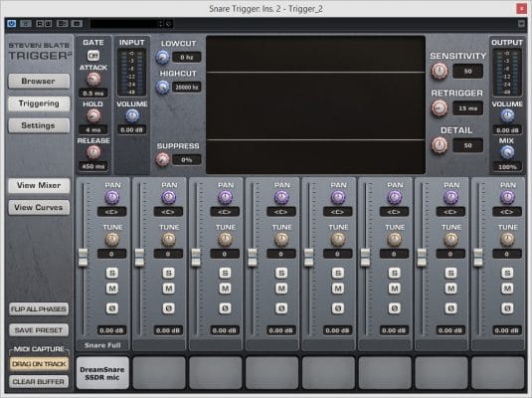Screen dimensions: 532x398
Task: Close the Snare Trigger plugin window
Action: 521,9
